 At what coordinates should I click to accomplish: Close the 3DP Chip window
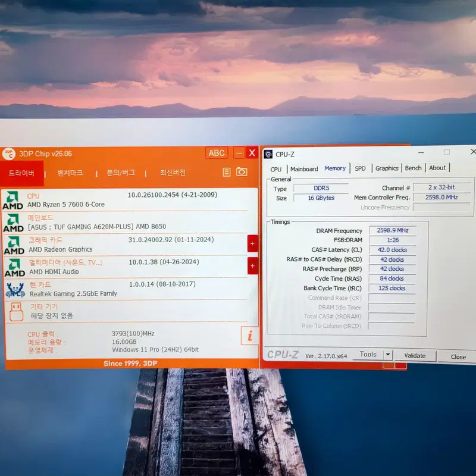pos(252,153)
